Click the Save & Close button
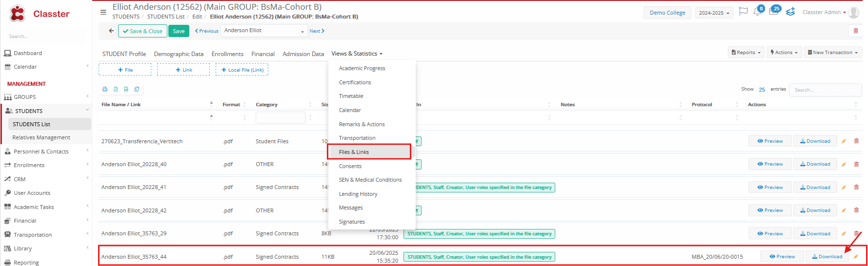The height and width of the screenshot is (266, 868). pyautogui.click(x=142, y=31)
